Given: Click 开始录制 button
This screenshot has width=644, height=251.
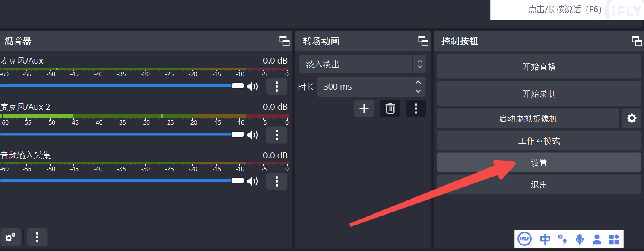Looking at the screenshot, I should tap(539, 94).
